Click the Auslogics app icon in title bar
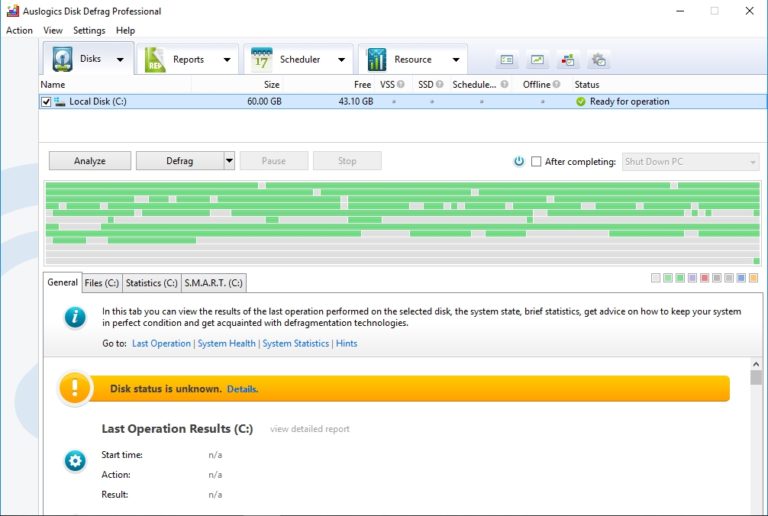This screenshot has width=768, height=516. (13, 11)
